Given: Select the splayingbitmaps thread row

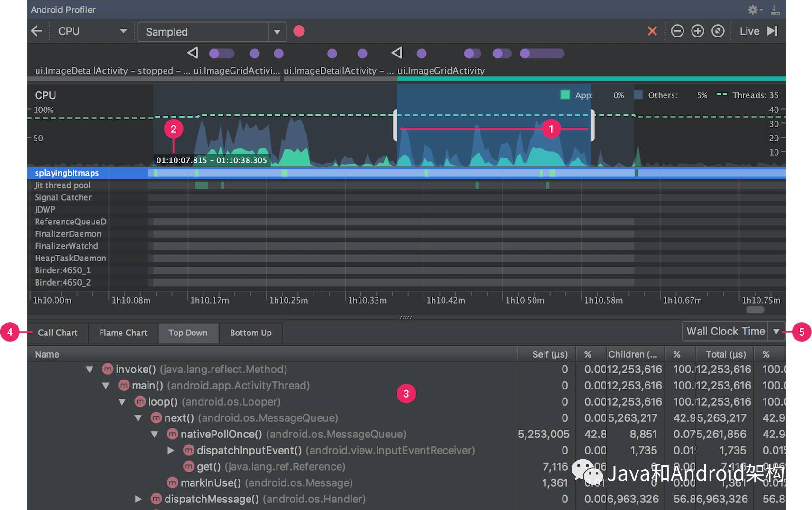Looking at the screenshot, I should 406,173.
